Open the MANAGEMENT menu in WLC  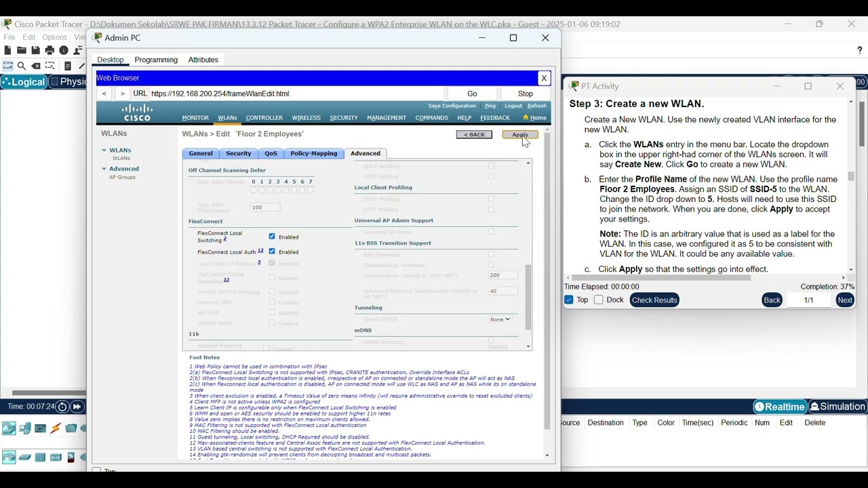coord(387,118)
